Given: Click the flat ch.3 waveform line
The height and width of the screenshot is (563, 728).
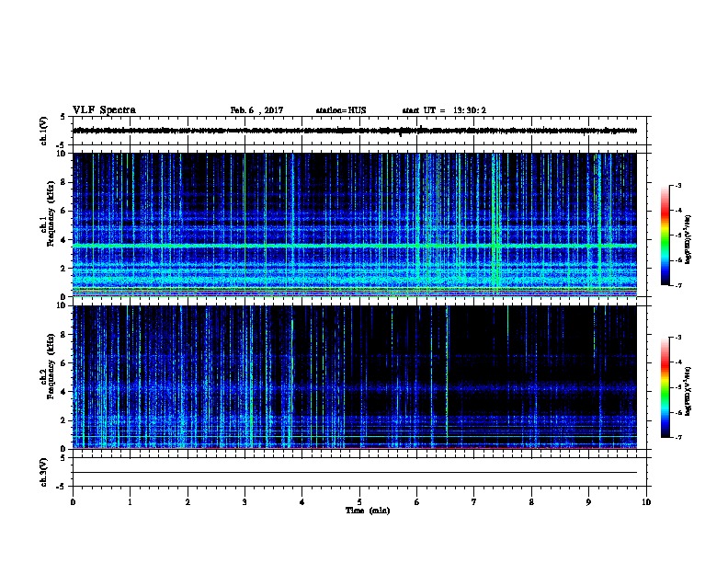Looking at the screenshot, I should pyautogui.click(x=355, y=473).
